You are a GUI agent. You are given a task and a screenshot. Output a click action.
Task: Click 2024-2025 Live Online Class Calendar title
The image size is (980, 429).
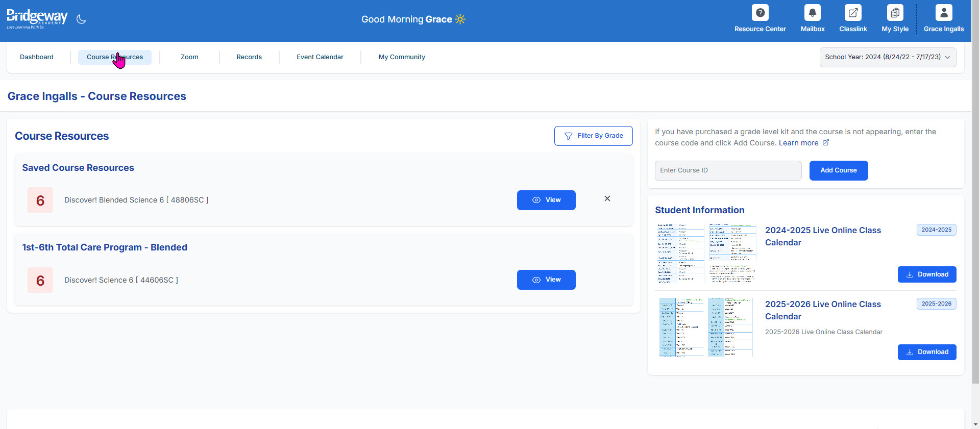pos(823,237)
